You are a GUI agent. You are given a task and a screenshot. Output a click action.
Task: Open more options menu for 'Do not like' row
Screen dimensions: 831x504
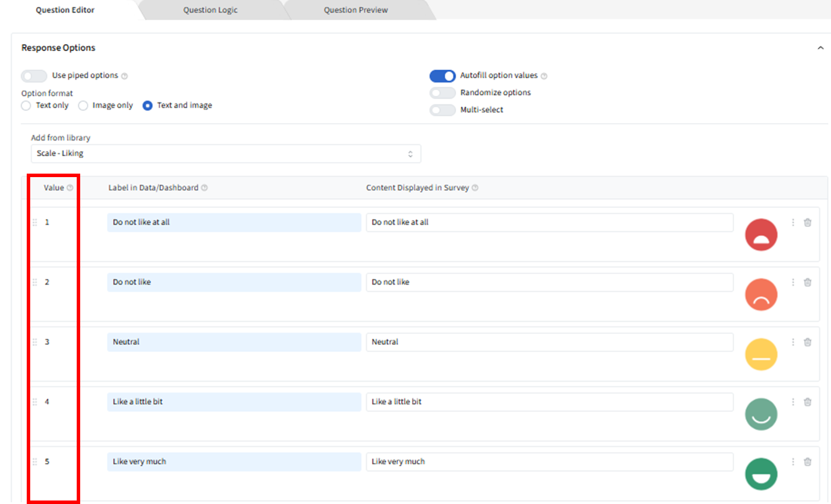[x=793, y=282]
